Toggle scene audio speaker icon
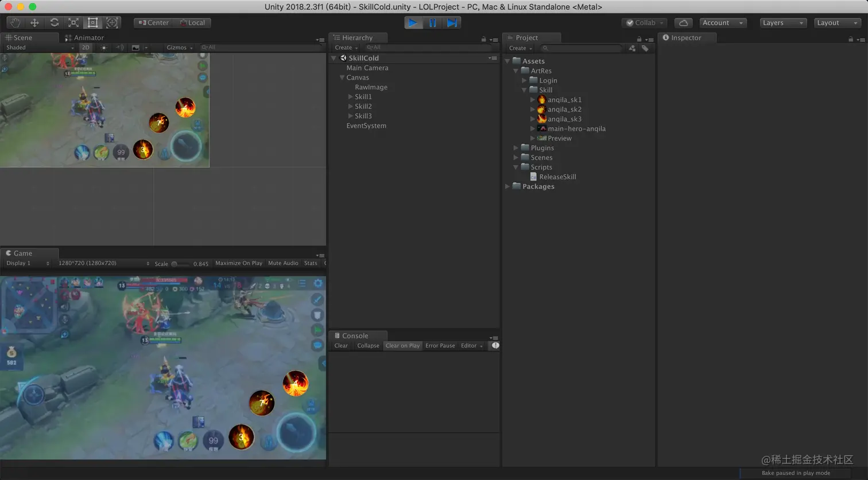This screenshot has height=480, width=868. [x=120, y=48]
